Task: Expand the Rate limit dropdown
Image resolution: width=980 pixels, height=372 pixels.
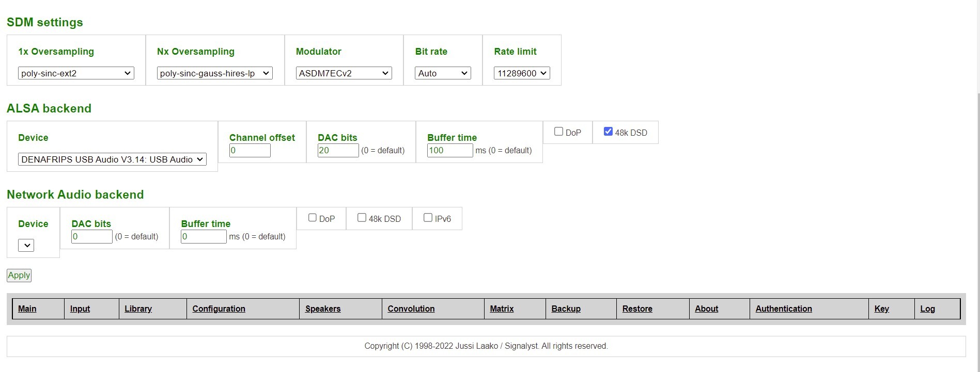Action: (521, 73)
